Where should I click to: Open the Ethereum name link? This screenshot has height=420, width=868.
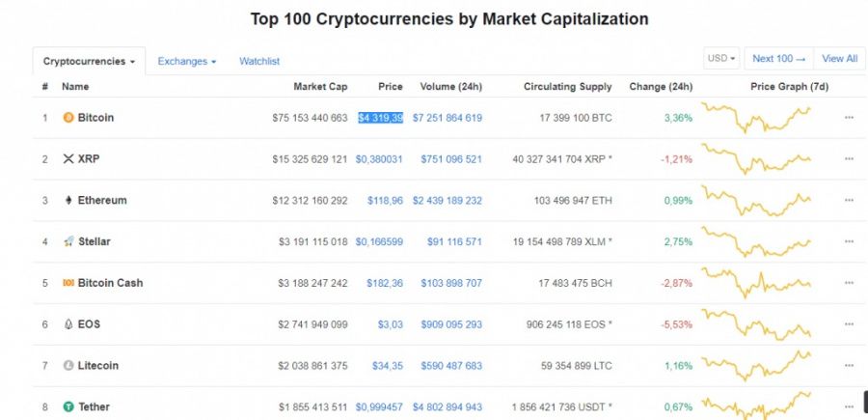click(102, 200)
